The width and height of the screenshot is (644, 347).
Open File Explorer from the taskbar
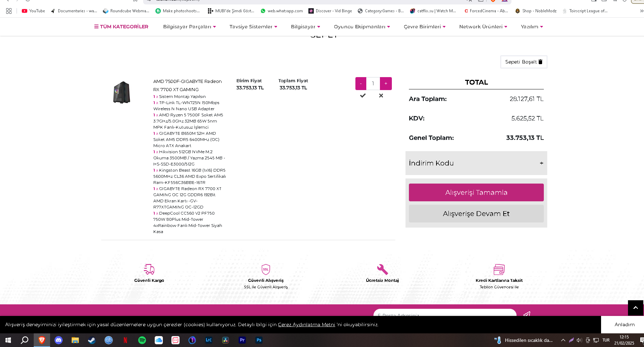coord(75,340)
